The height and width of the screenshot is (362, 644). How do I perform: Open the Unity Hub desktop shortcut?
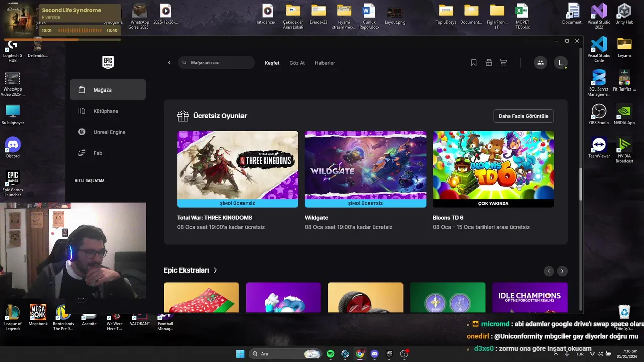pyautogui.click(x=624, y=14)
